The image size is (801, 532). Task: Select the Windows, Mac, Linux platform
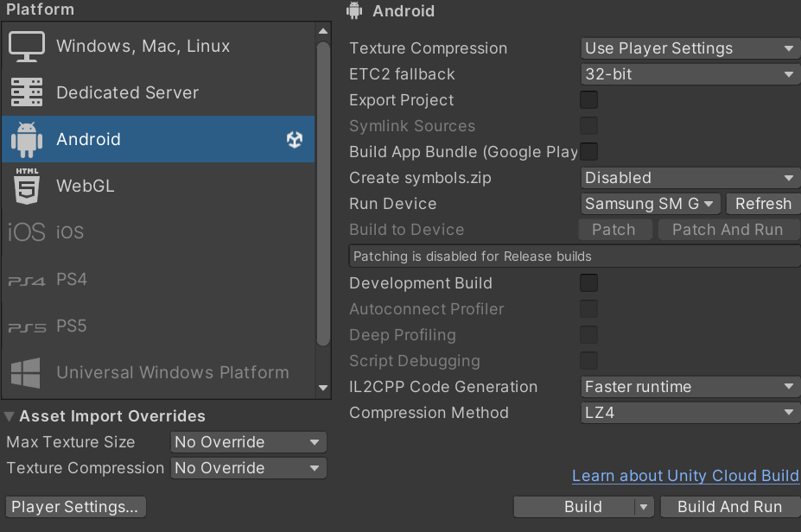coord(158,46)
